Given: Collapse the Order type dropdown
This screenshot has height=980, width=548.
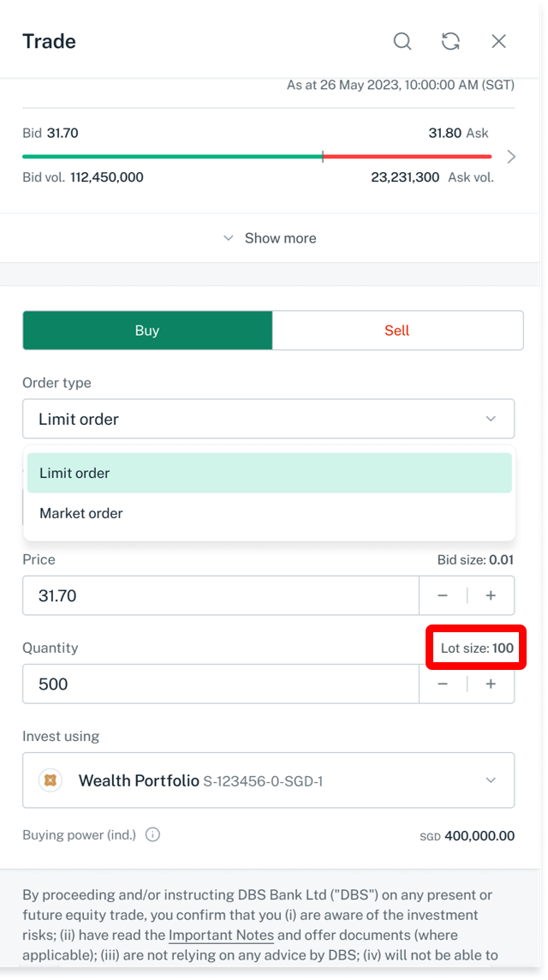Looking at the screenshot, I should (269, 419).
